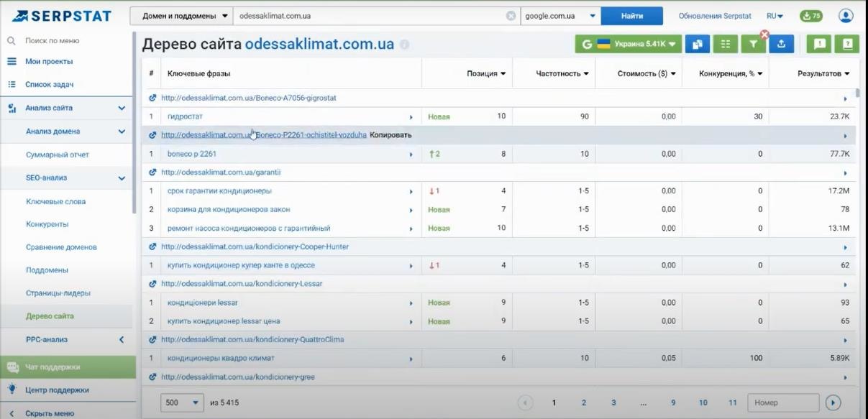
Task: Click the export upload icon button
Action: coord(781,44)
